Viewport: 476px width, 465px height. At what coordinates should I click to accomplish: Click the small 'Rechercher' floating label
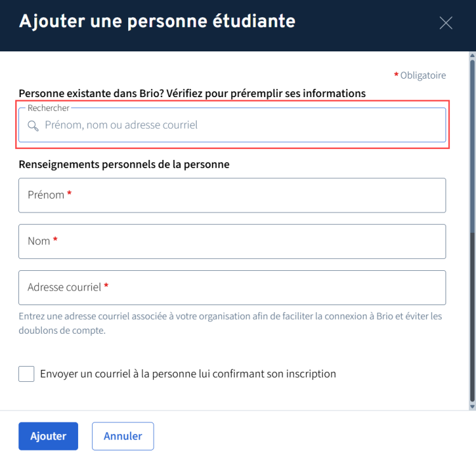pyautogui.click(x=48, y=108)
